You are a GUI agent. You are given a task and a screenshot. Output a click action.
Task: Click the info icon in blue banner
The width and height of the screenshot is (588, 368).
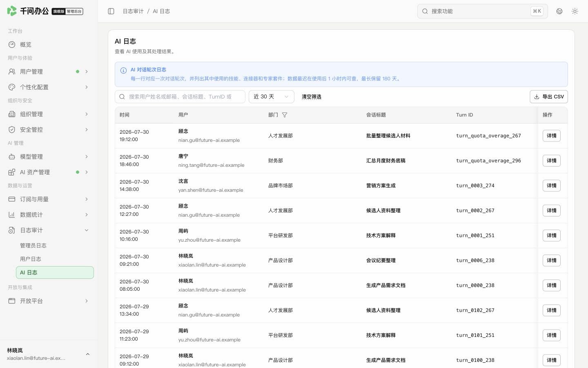[123, 70]
